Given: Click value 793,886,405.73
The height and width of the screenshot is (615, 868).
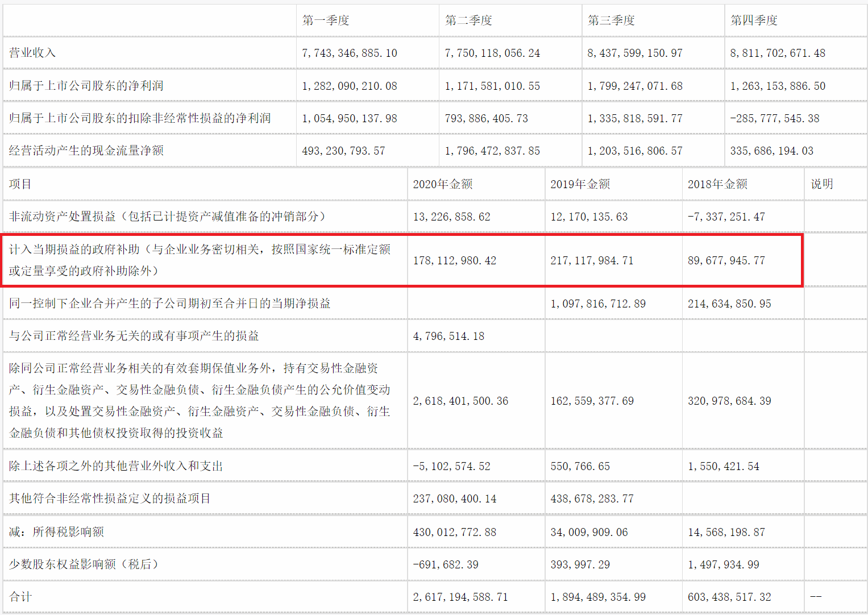Looking at the screenshot, I should tap(487, 118).
